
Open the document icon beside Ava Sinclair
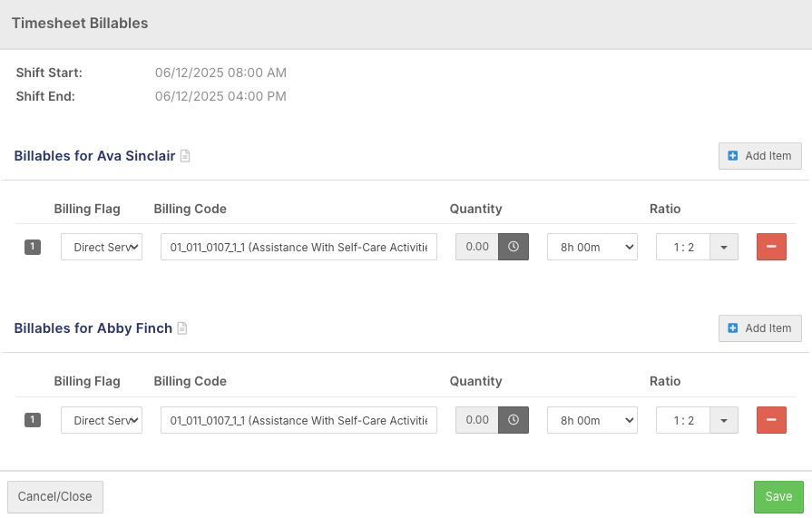[x=185, y=156]
